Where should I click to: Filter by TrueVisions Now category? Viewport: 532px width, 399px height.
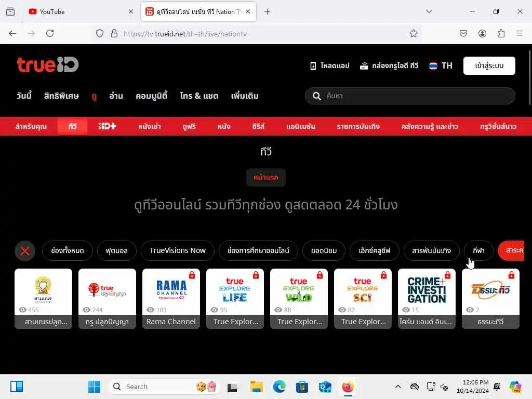click(x=178, y=251)
